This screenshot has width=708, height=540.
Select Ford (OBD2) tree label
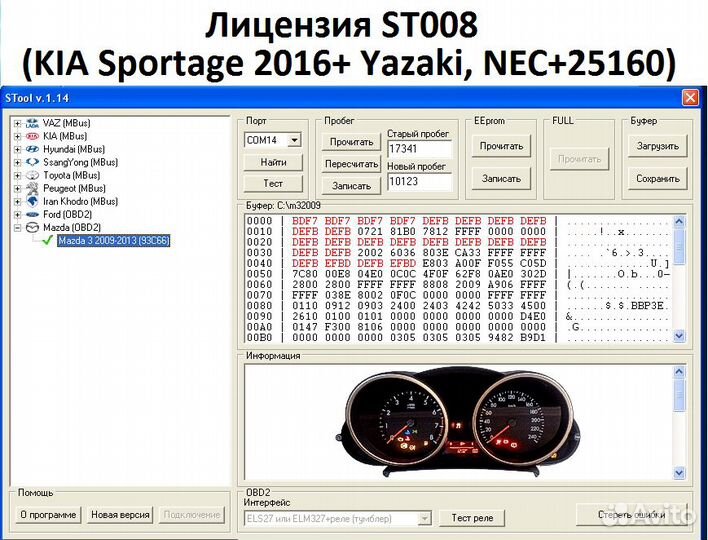(67, 214)
